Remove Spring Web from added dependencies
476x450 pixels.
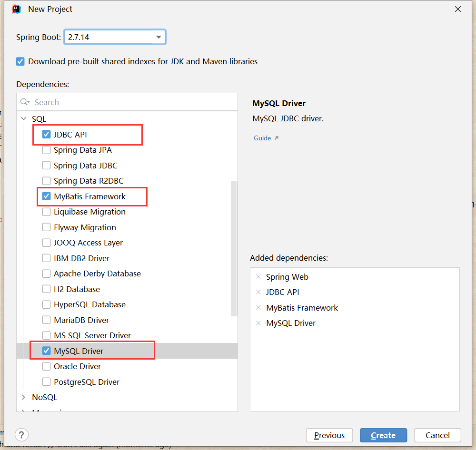(258, 277)
